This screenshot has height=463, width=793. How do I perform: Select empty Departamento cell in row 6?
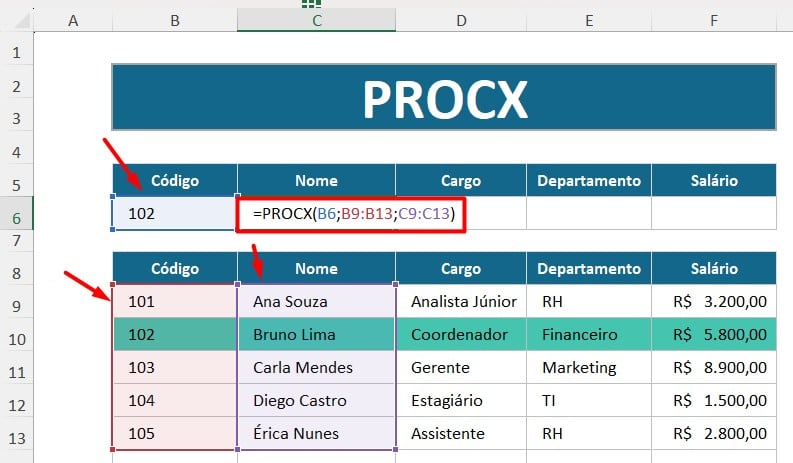[x=589, y=213]
